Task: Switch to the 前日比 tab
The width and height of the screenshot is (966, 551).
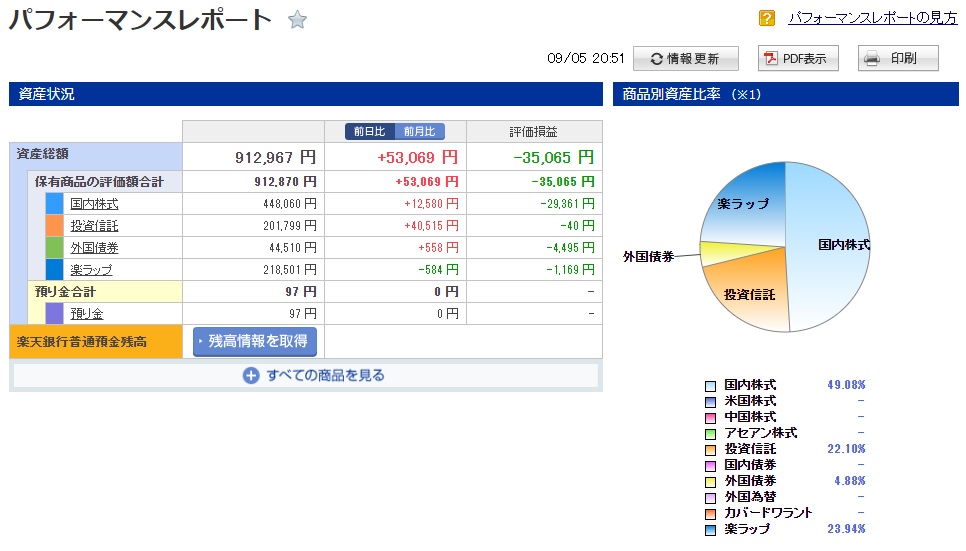Action: (370, 131)
